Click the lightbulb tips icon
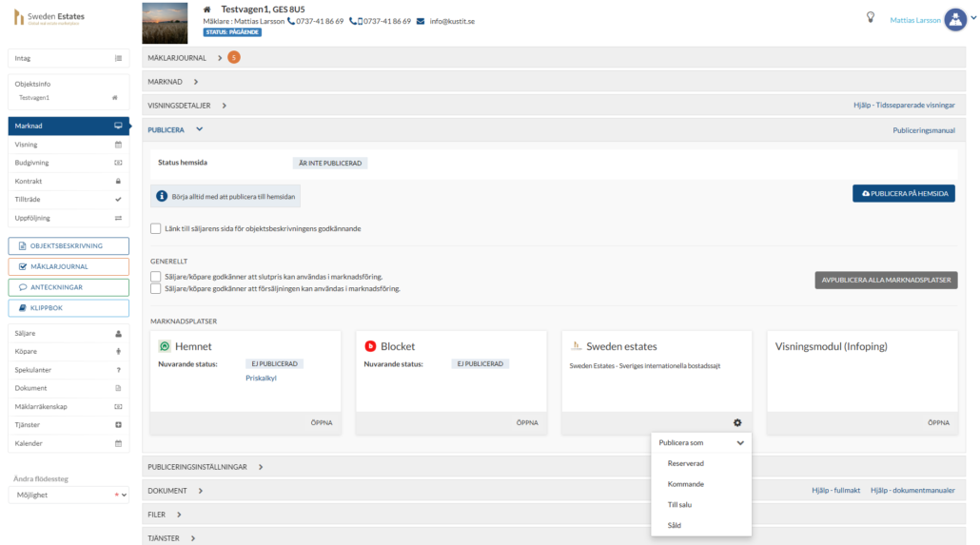980x545 pixels. [x=870, y=17]
